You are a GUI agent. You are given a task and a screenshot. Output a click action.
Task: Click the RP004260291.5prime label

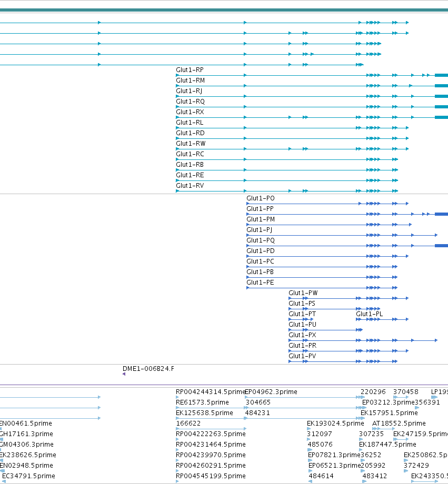(x=211, y=465)
